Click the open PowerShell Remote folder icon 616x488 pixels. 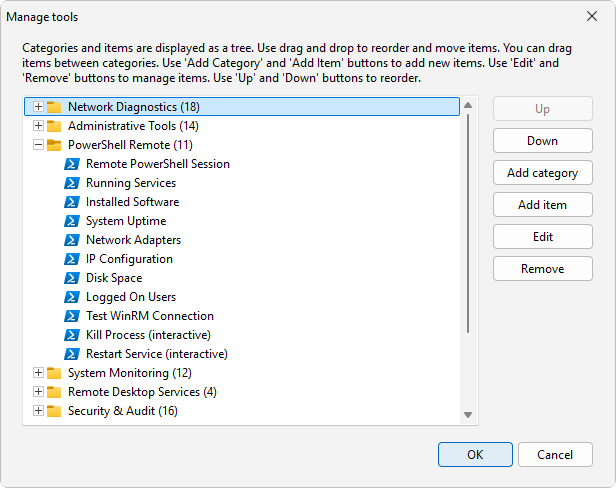(54, 145)
